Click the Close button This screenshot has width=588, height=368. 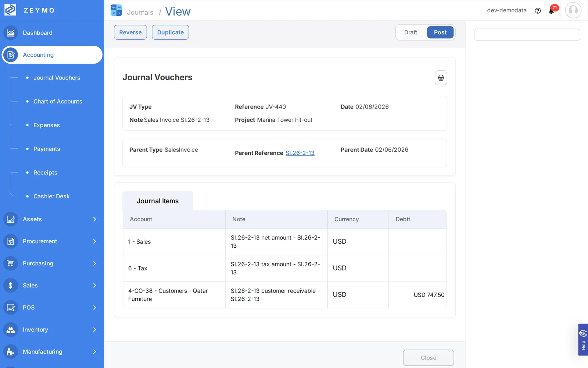click(428, 358)
